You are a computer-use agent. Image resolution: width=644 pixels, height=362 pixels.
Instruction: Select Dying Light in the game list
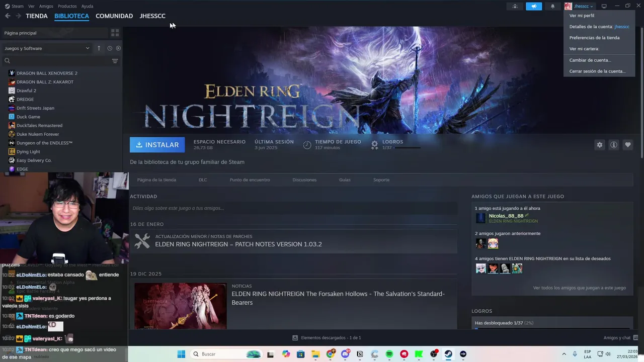(x=28, y=152)
